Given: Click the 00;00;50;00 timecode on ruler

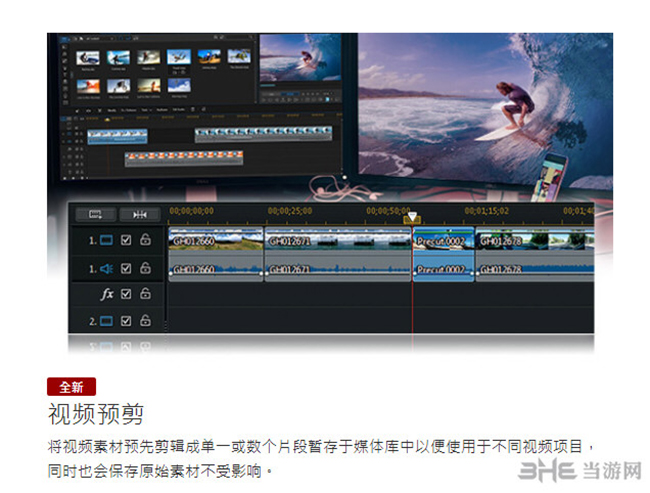Looking at the screenshot, I should tap(388, 211).
